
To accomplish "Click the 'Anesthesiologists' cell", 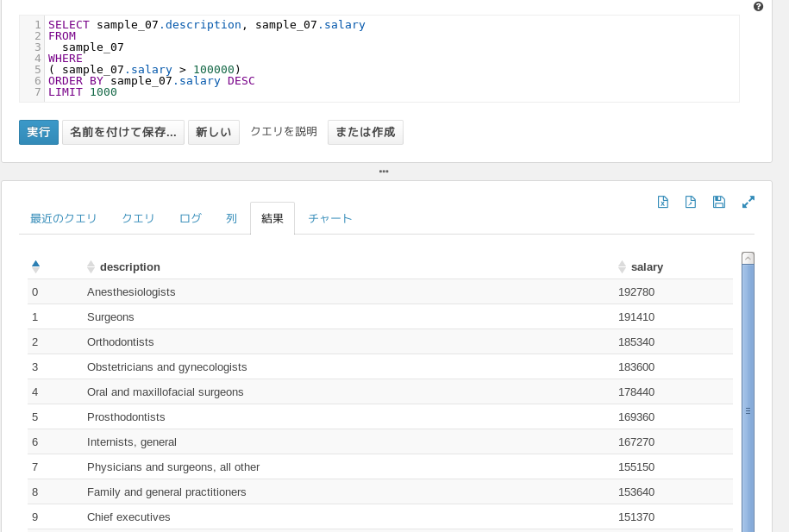I will [131, 292].
